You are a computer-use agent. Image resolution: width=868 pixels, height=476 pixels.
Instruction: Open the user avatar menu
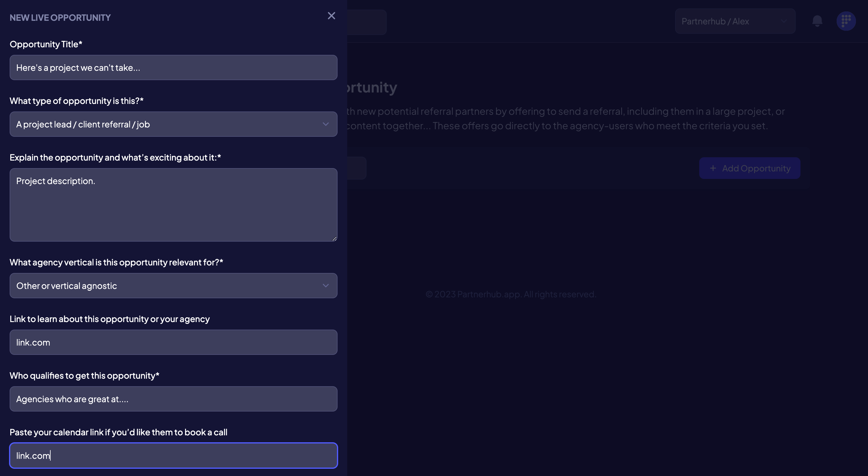pos(846,21)
